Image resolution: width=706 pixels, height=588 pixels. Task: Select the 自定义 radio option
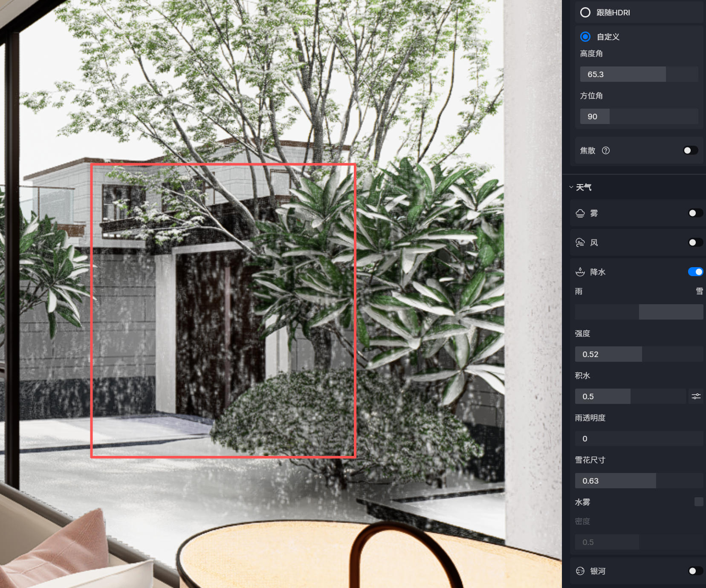pyautogui.click(x=585, y=37)
